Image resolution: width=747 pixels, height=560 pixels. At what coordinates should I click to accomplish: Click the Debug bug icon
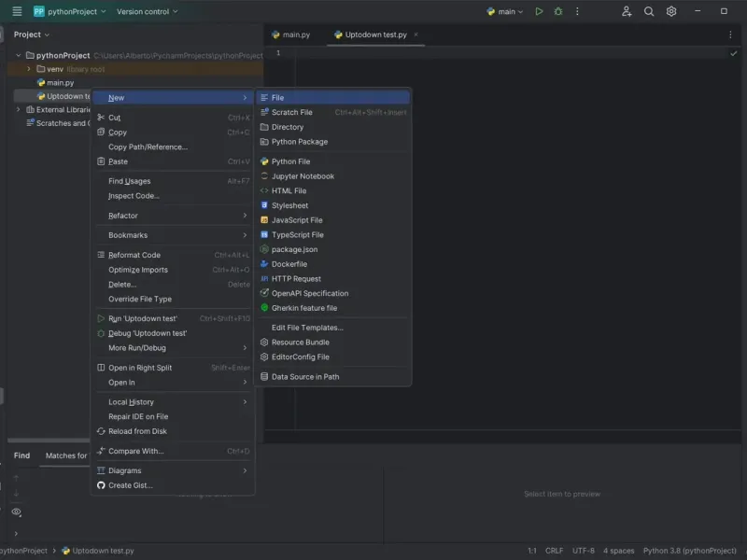pos(558,11)
